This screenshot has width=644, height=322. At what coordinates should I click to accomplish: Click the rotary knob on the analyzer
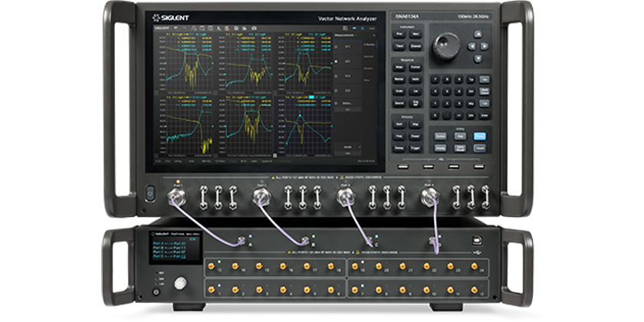(x=442, y=45)
